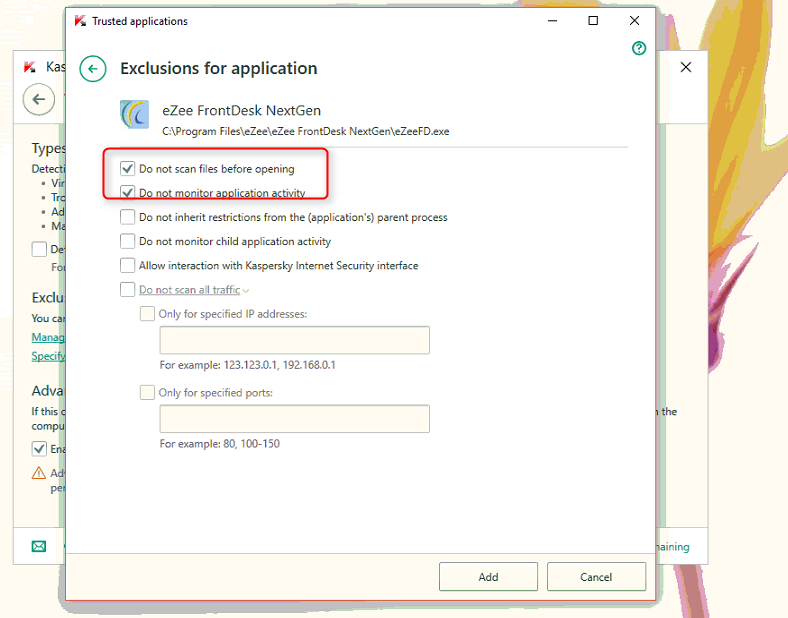
Task: Click the warning triangle icon in the background window
Action: tap(39, 473)
